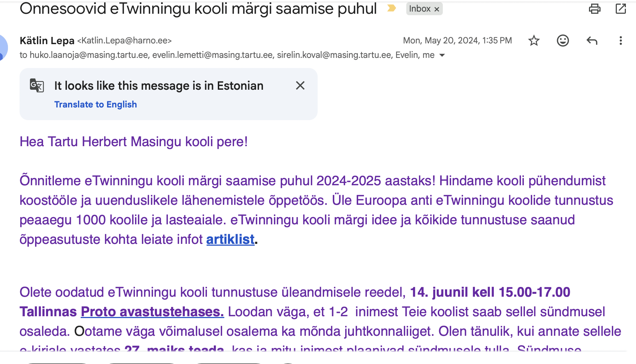636x364 pixels.
Task: Click sender avatar profile picture
Action: pyautogui.click(x=3, y=47)
